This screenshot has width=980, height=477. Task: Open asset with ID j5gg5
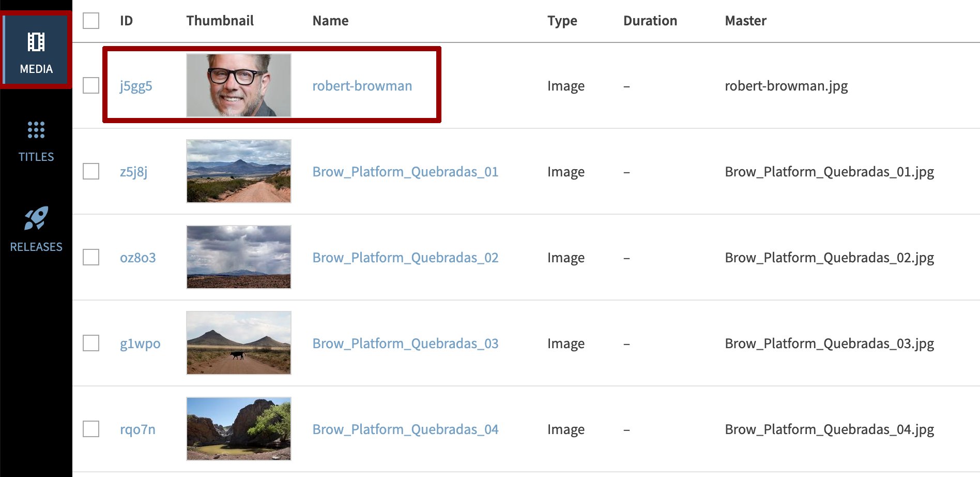135,85
